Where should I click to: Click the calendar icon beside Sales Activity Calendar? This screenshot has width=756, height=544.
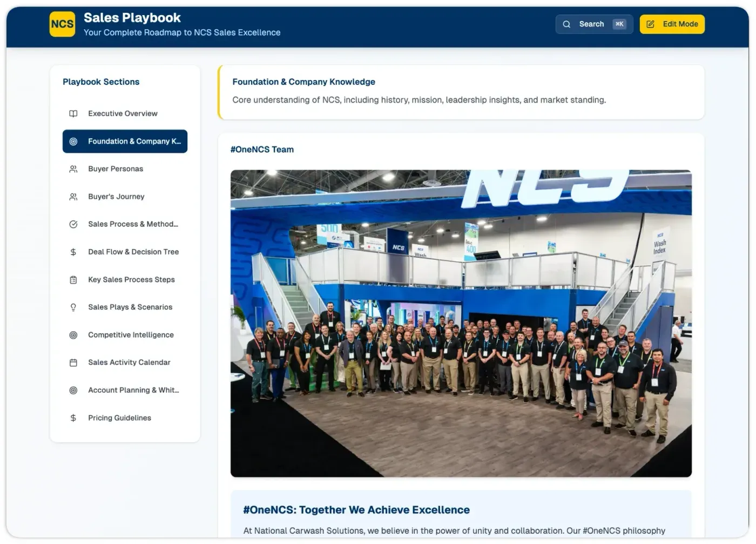(x=73, y=362)
